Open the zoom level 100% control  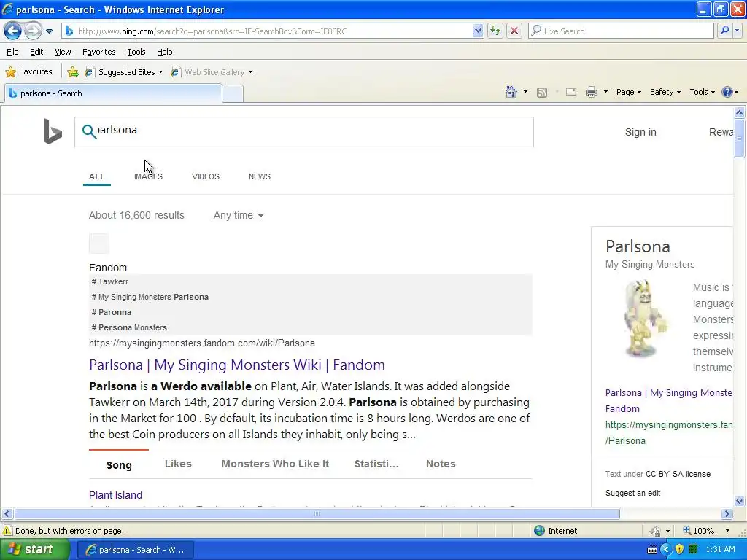coord(706,531)
